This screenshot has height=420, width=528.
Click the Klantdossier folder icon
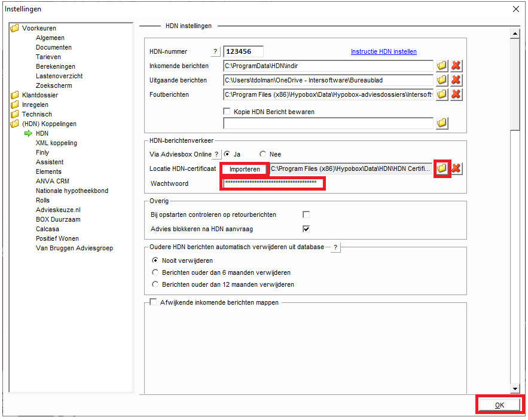click(x=14, y=95)
